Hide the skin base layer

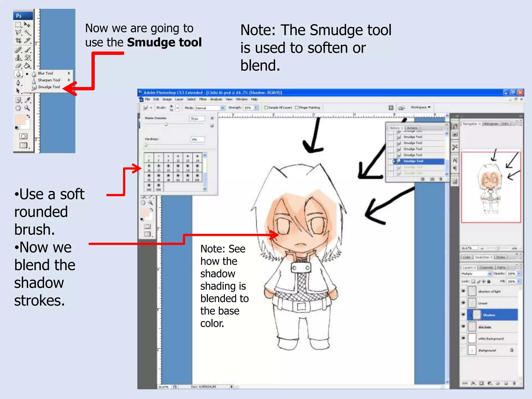pos(463,327)
